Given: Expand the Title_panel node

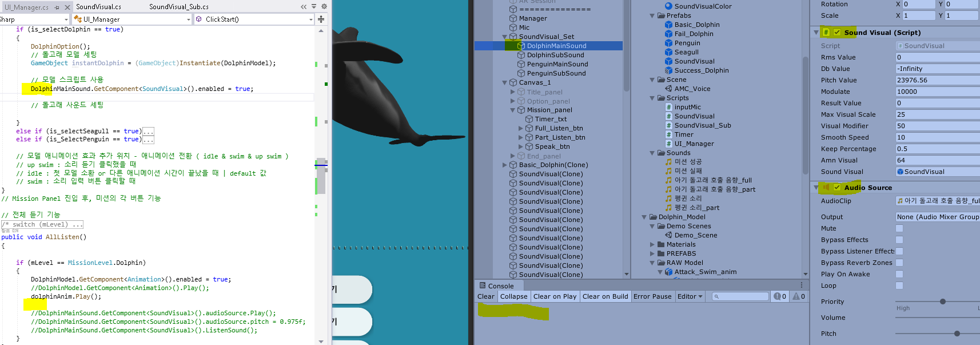Looking at the screenshot, I should coord(512,92).
